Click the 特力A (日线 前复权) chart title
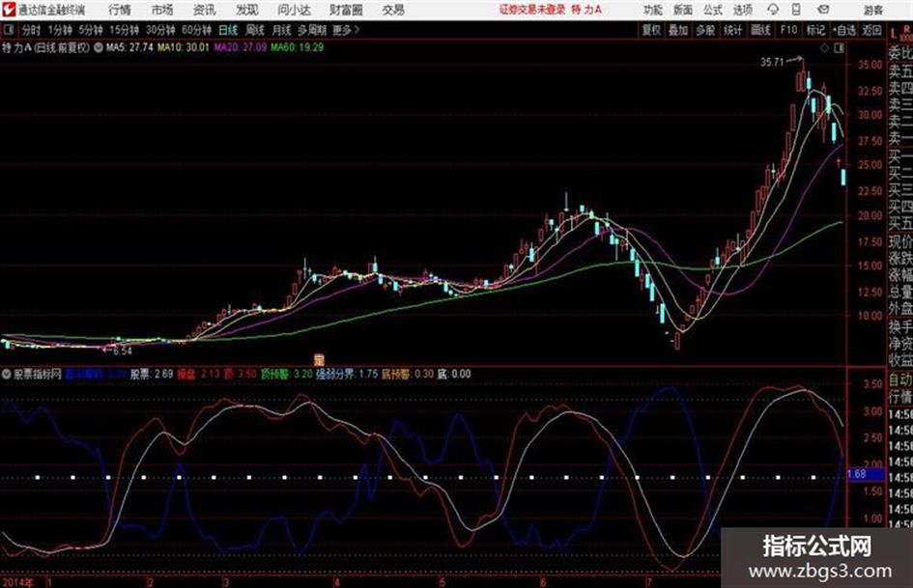 pyautogui.click(x=46, y=47)
